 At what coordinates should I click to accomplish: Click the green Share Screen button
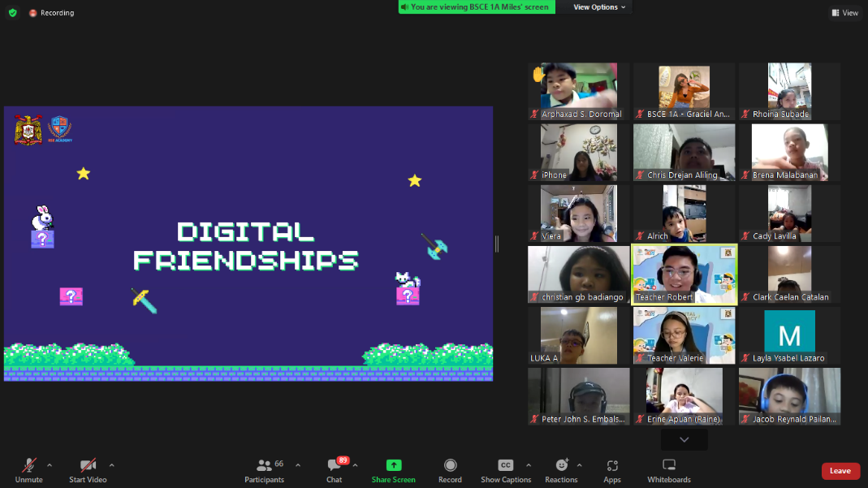coord(394,471)
